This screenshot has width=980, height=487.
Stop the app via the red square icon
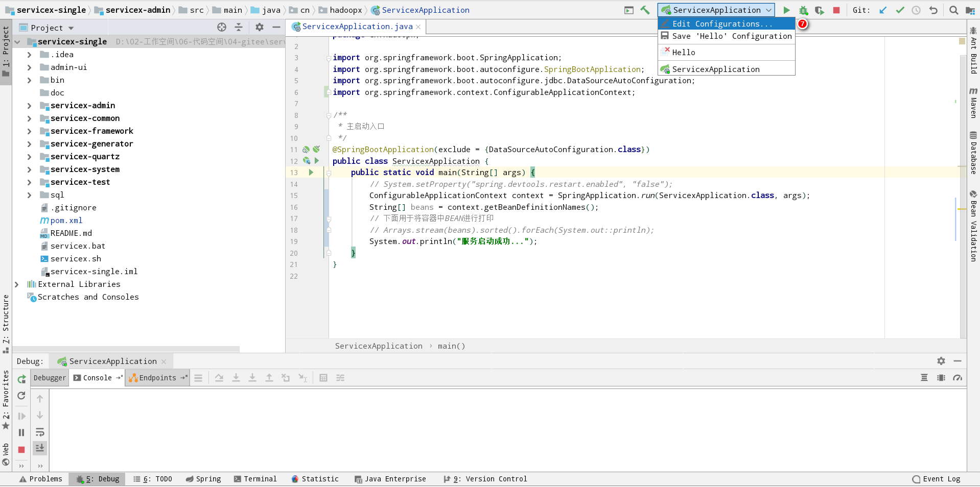pyautogui.click(x=836, y=10)
